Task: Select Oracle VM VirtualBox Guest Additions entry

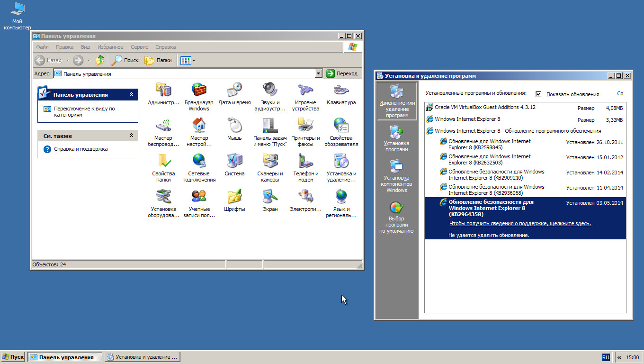Action: (x=525, y=107)
